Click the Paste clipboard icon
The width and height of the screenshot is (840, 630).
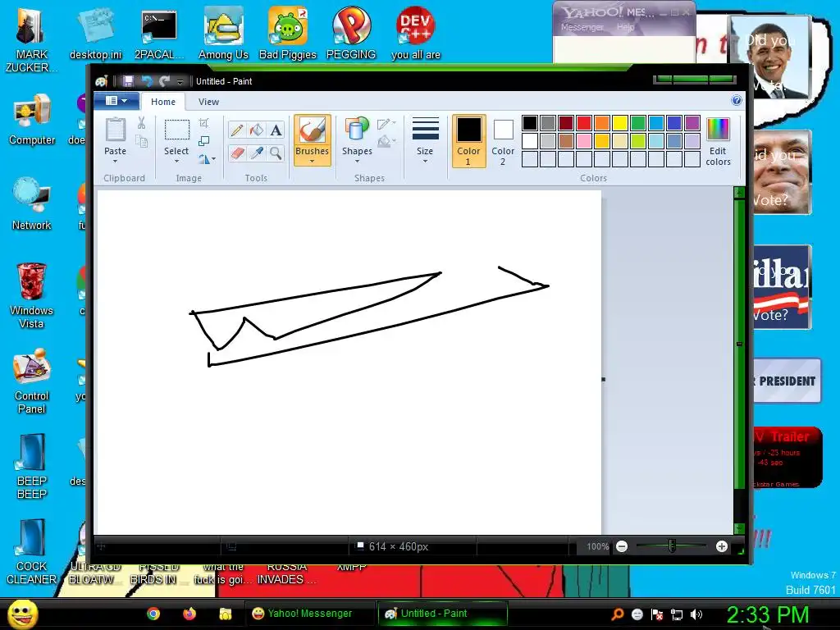[x=115, y=130]
